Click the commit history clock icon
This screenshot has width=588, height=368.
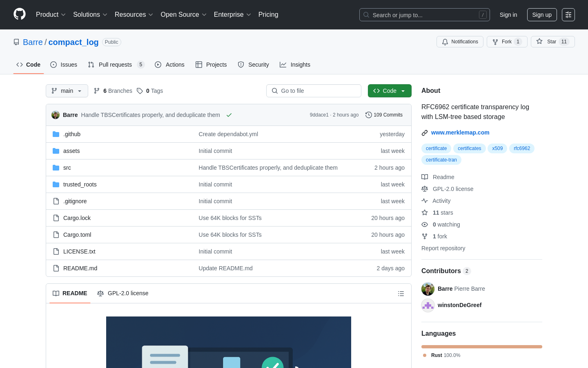click(369, 115)
